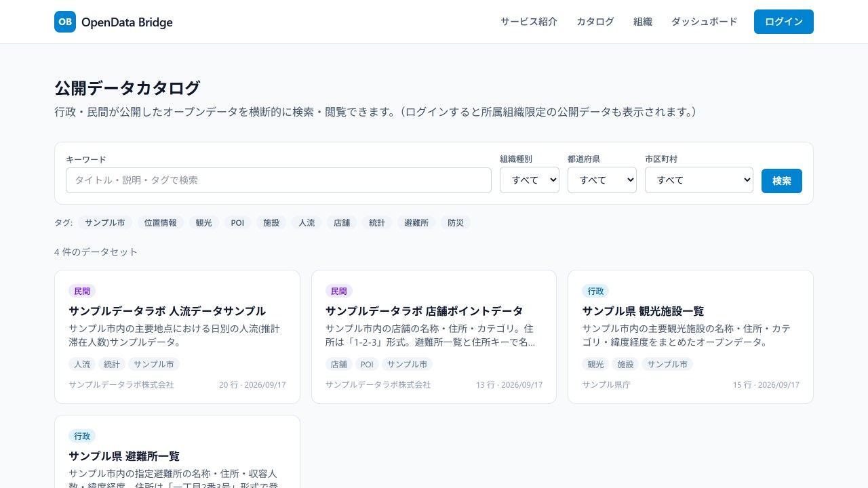
Task: Click the POI tag on 店舗ポイントデータ card
Action: click(367, 364)
